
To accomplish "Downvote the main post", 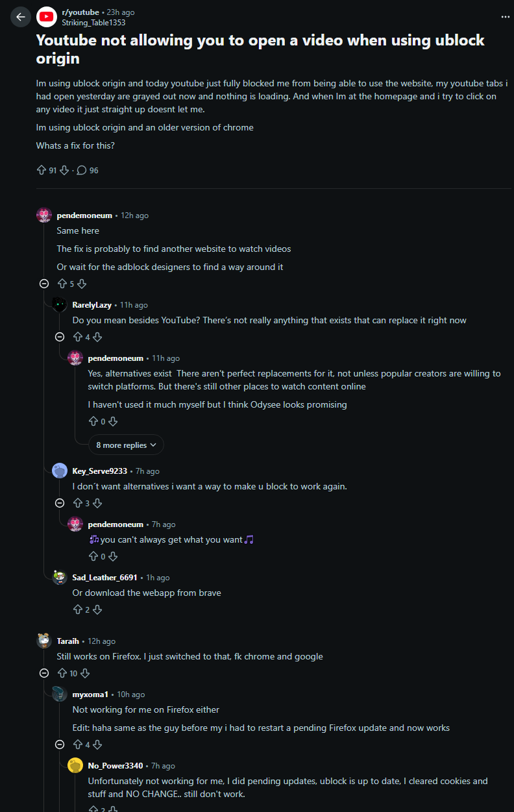I will click(64, 170).
